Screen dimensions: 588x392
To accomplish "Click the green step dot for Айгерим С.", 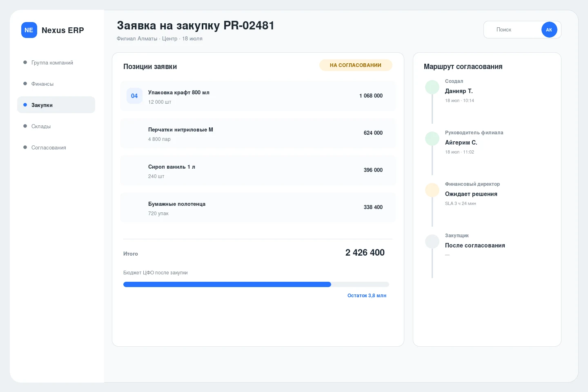I will coord(432,139).
